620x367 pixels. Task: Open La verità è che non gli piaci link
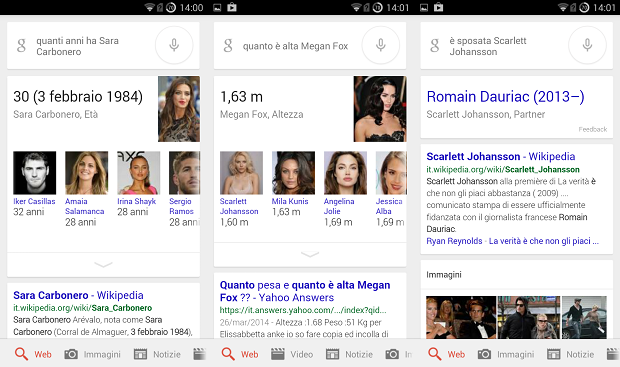[544, 241]
